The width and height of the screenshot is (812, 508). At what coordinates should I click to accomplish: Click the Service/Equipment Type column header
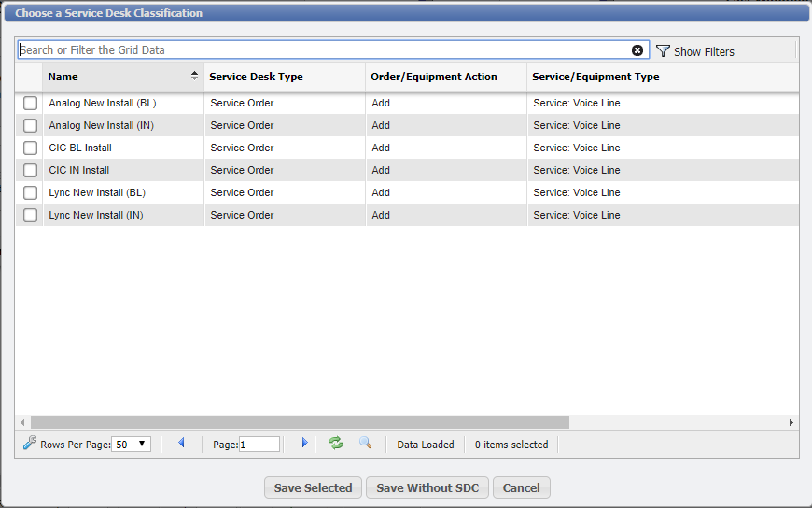[595, 77]
